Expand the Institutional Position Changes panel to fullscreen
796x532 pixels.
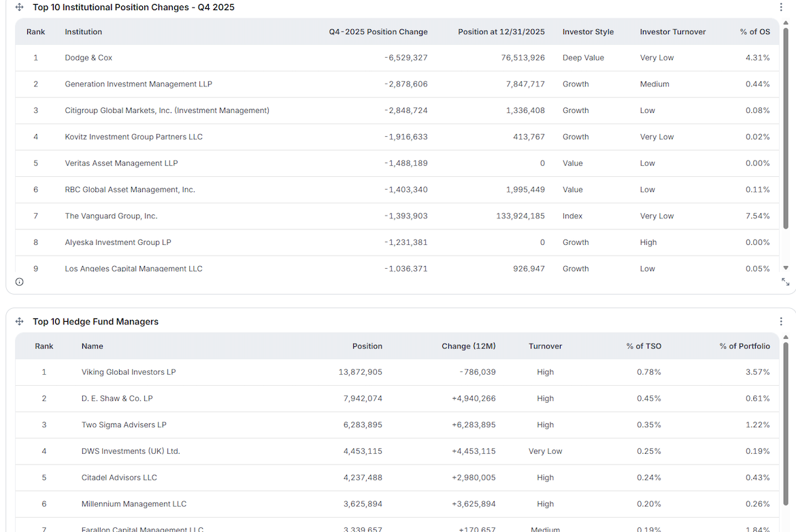785,282
